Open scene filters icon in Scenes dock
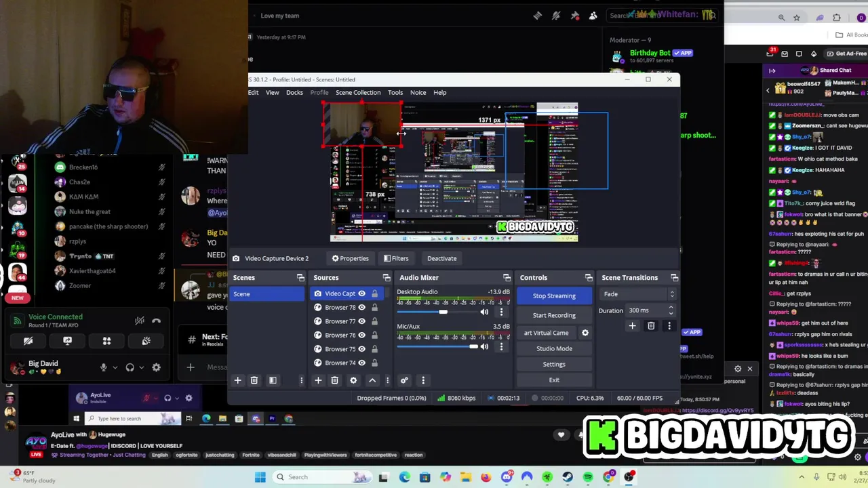This screenshot has height=488, width=868. pos(273,380)
